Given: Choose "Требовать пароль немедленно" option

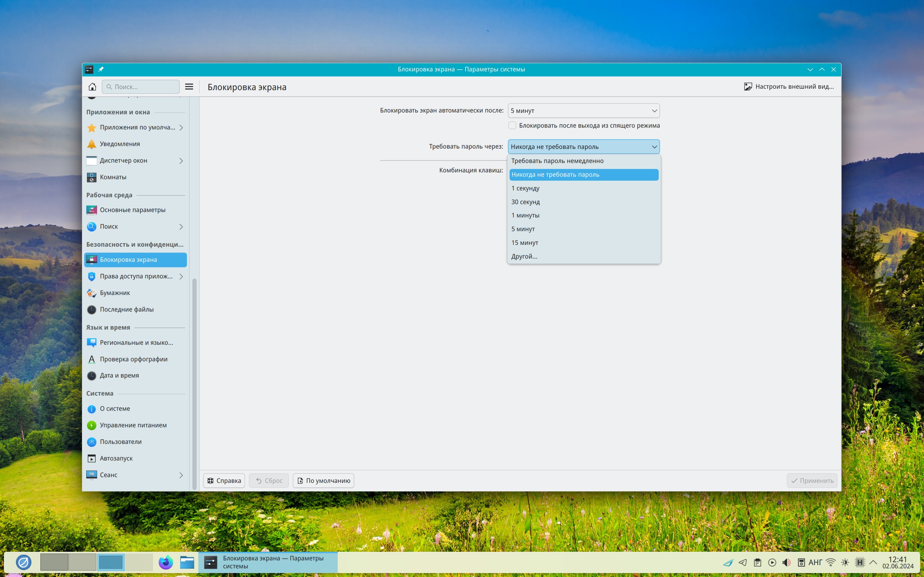Looking at the screenshot, I should 557,161.
